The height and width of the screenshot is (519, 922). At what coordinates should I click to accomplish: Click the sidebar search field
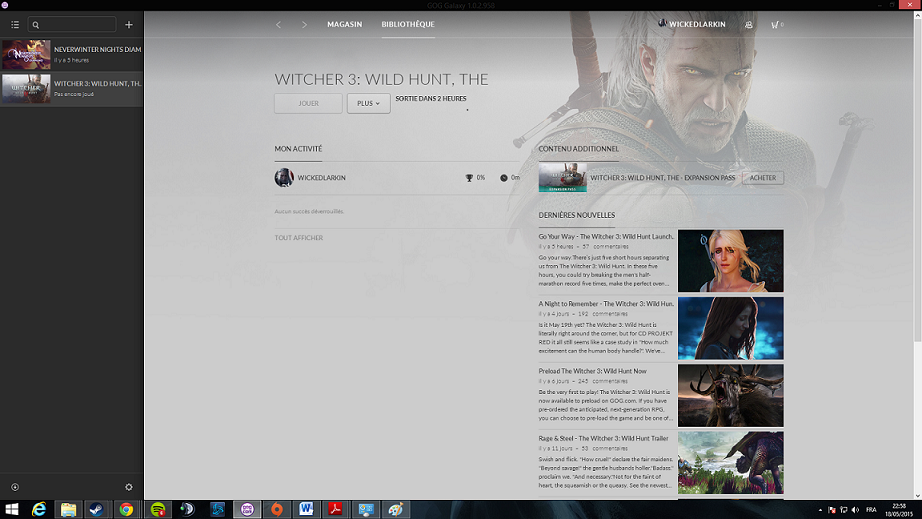[72, 25]
